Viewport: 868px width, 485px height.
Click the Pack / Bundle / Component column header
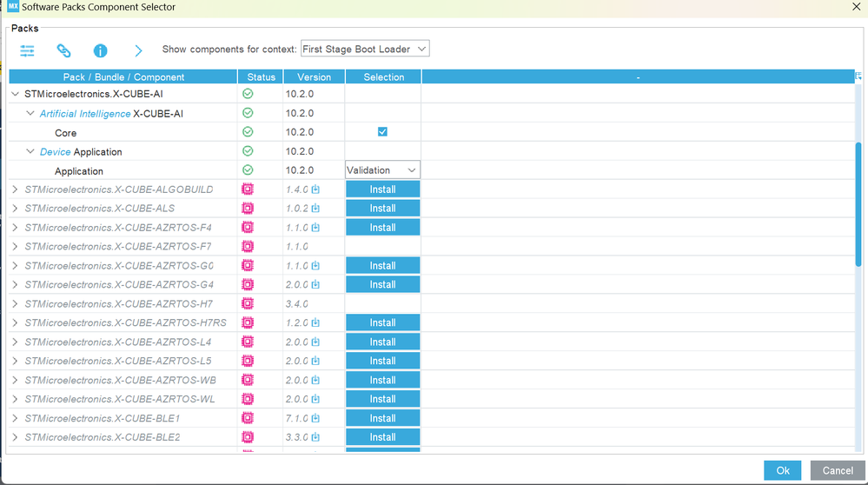click(x=123, y=77)
